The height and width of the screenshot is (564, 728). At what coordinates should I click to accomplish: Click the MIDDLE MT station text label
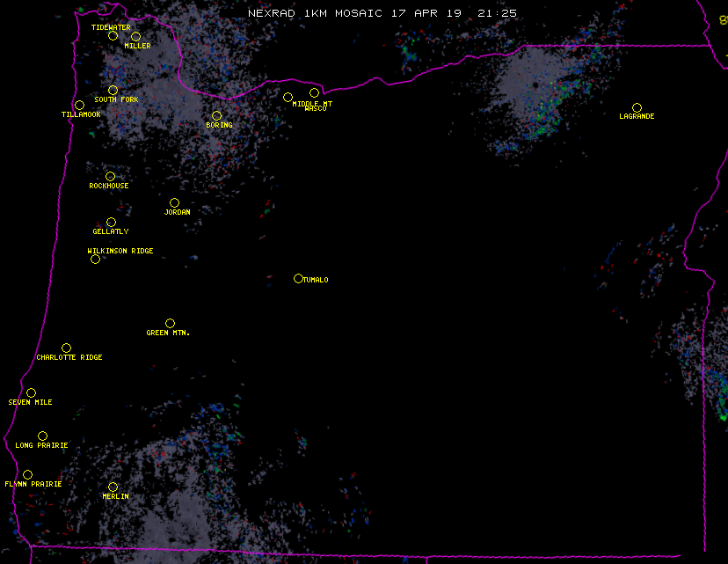click(x=313, y=104)
